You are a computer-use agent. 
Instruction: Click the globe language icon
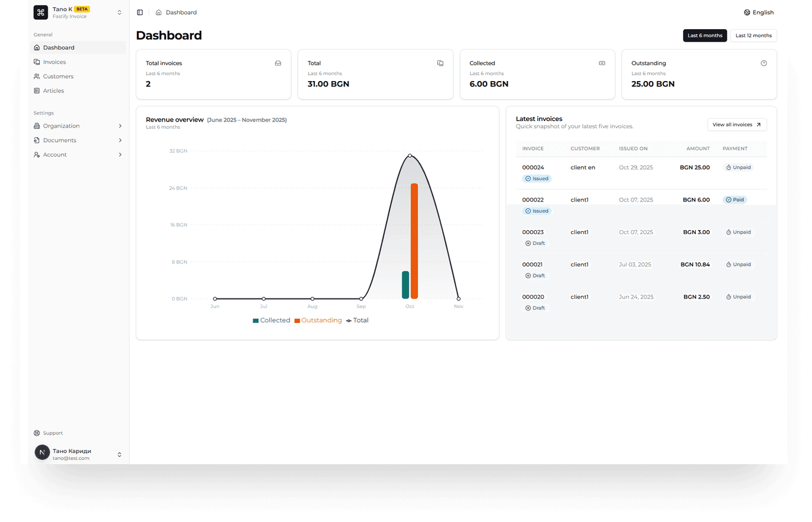(747, 13)
